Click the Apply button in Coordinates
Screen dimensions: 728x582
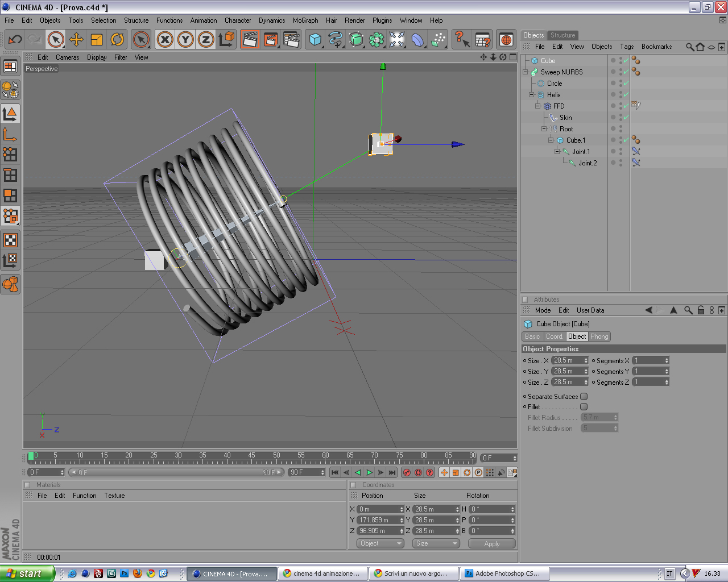pos(491,543)
